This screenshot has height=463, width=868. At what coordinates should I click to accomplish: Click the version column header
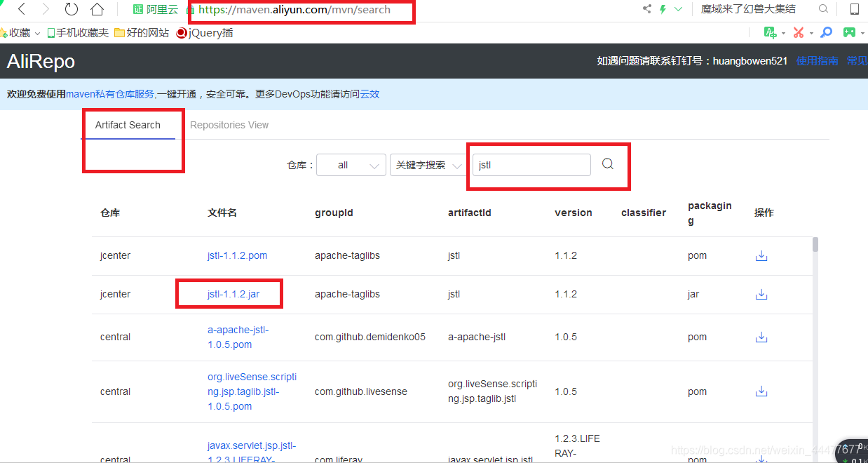pos(574,213)
